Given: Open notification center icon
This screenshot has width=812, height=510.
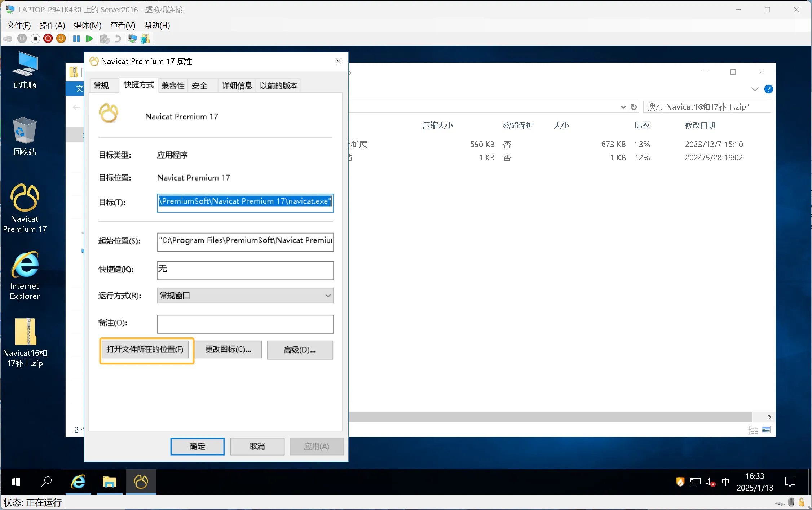Looking at the screenshot, I should [790, 482].
